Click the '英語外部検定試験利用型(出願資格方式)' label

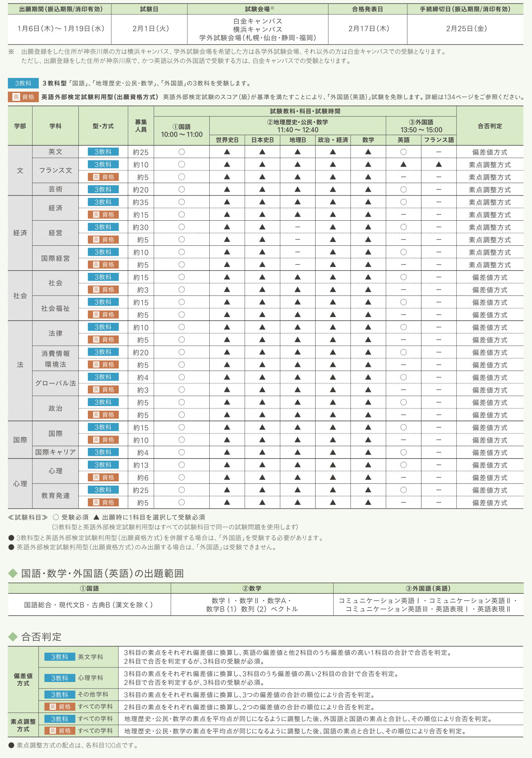pos(100,97)
